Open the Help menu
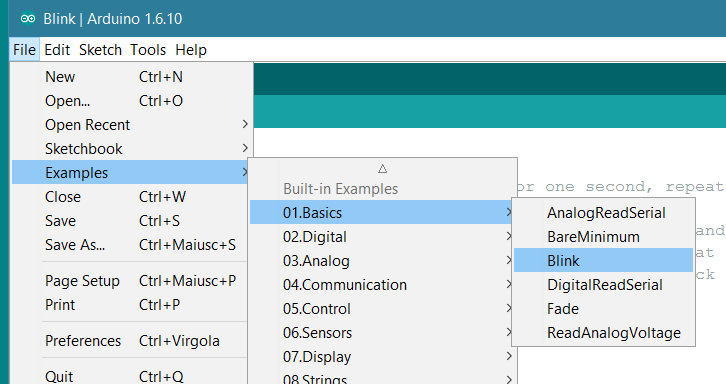 pos(191,50)
